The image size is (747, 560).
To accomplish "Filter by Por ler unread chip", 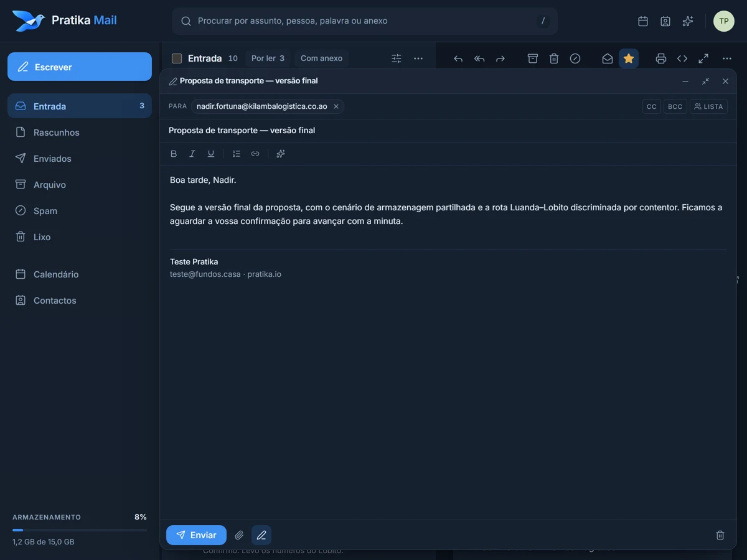I will 268,58.
